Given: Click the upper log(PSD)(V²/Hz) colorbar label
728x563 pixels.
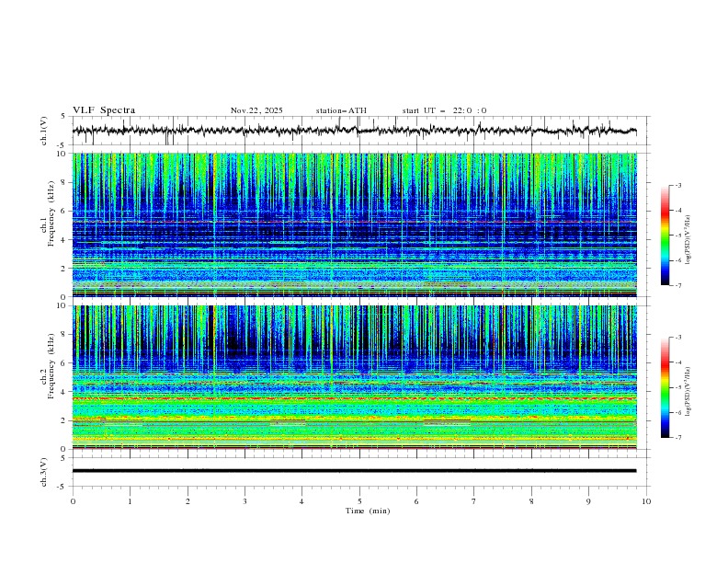Looking at the screenshot, I should (688, 240).
